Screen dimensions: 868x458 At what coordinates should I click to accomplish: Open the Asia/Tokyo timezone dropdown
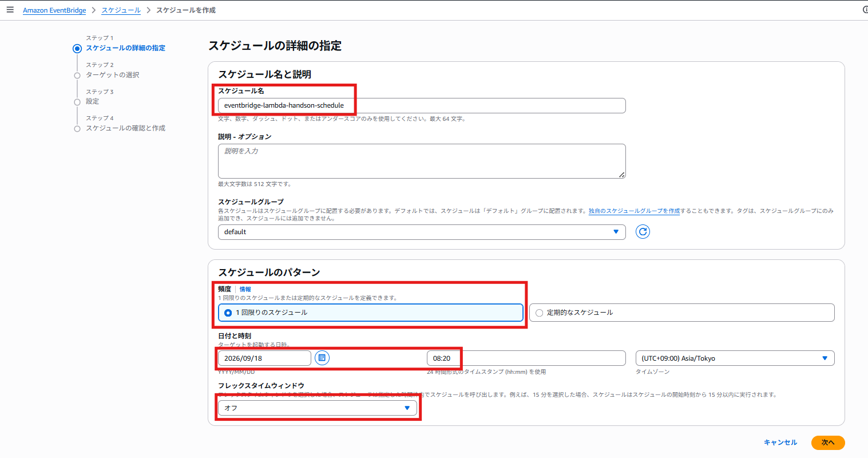pyautogui.click(x=735, y=358)
